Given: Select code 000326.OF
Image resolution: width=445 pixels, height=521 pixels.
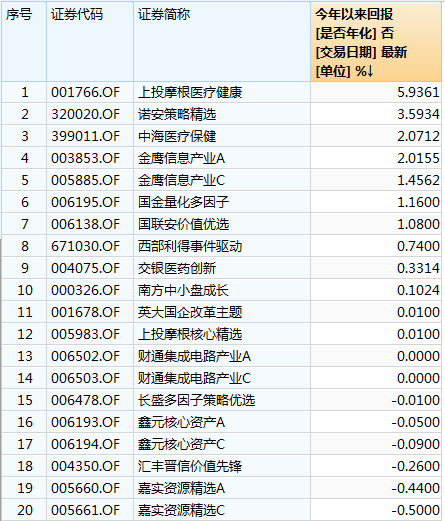Looking at the screenshot, I should (x=85, y=290).
